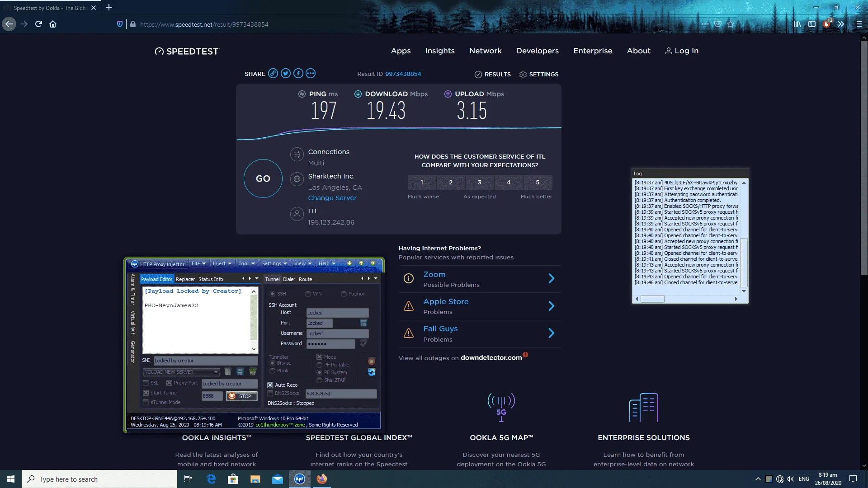Screen dimensions: 868x488
Task: Save the page to Pocket
Action: (718, 24)
